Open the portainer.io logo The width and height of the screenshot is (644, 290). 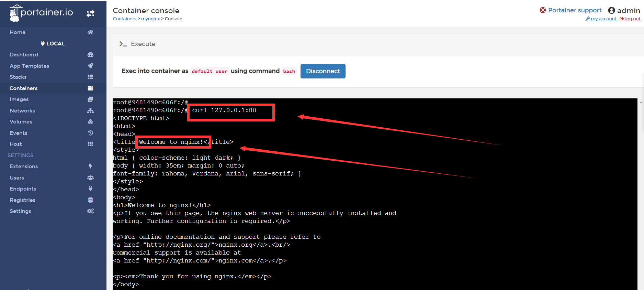coord(41,13)
